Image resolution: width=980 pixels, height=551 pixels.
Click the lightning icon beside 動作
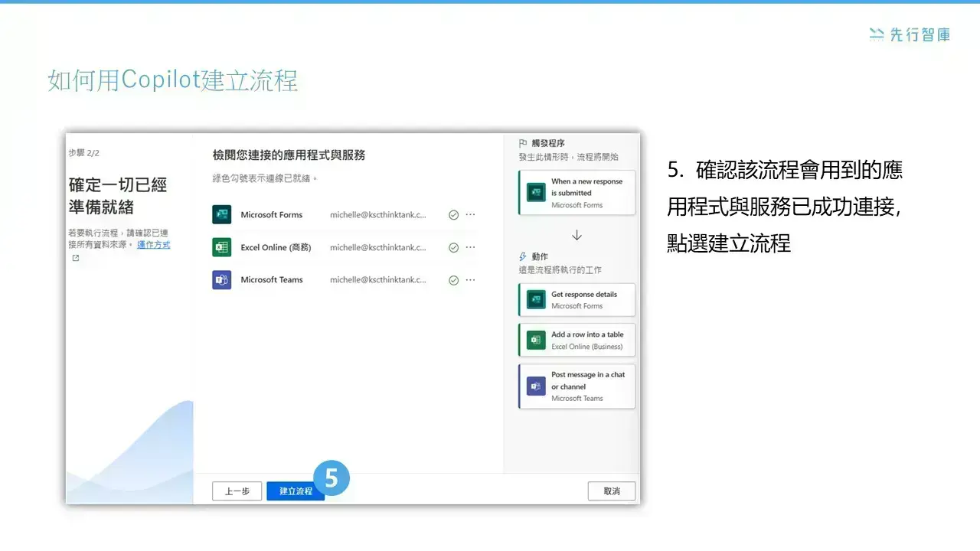(523, 256)
